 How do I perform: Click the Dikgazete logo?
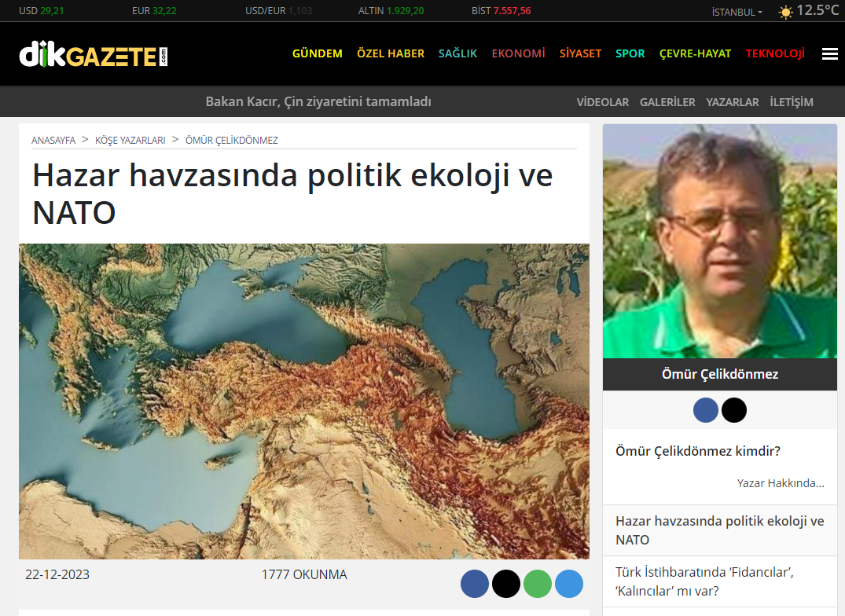pyautogui.click(x=94, y=55)
